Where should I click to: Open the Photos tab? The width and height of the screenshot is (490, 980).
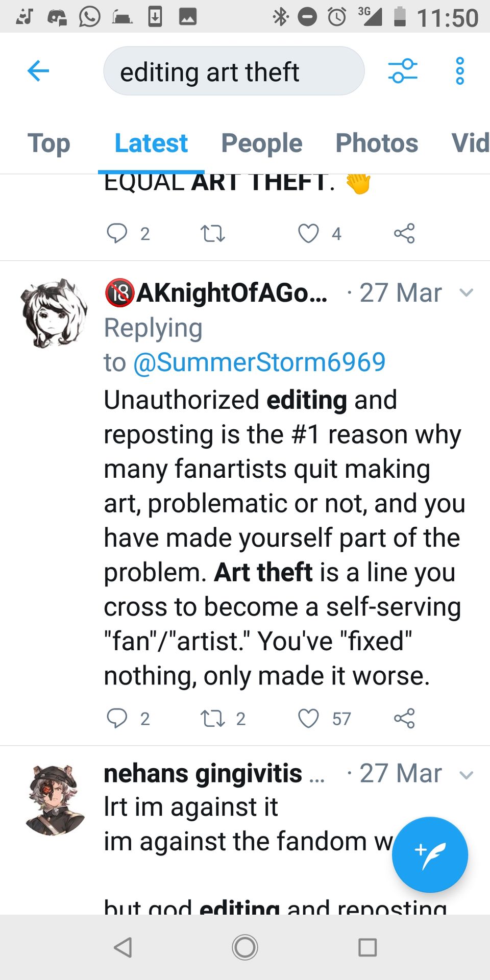coord(377,143)
